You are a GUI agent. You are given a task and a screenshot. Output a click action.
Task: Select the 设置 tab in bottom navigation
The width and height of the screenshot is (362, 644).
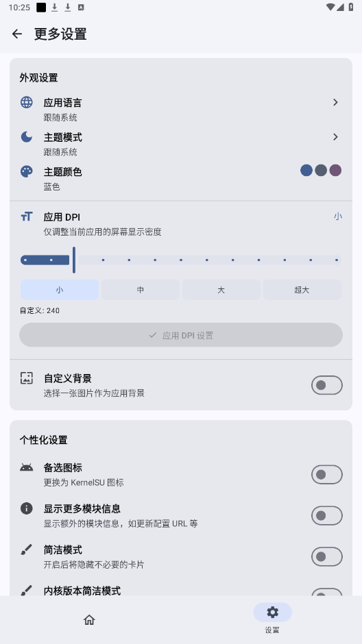click(x=272, y=619)
